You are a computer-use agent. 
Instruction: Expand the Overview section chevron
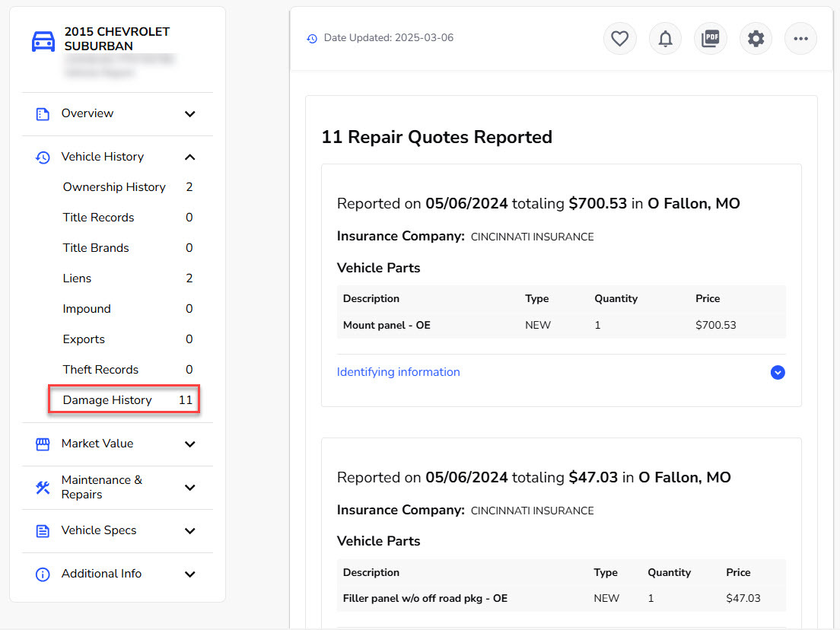[189, 114]
